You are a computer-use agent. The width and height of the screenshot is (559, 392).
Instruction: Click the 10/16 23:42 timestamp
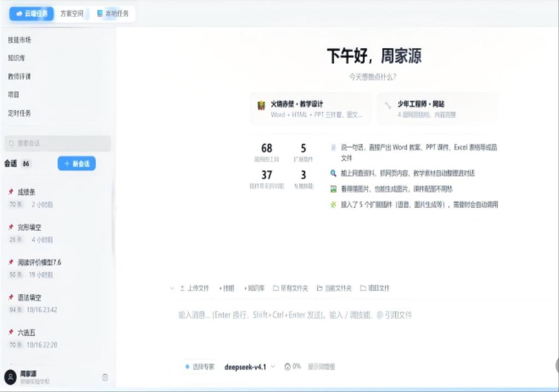click(x=41, y=310)
